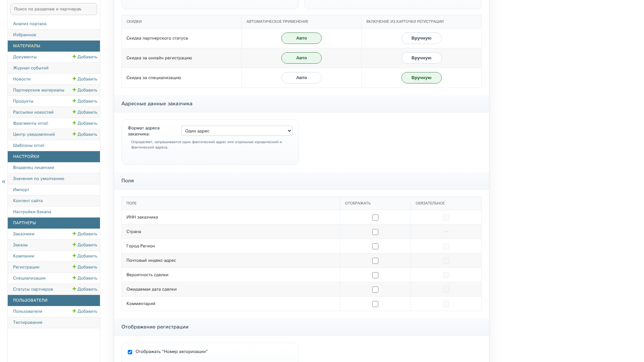The image size is (644, 362).
Task: Add a Заказчики entry via plus icon
Action: [x=85, y=234]
